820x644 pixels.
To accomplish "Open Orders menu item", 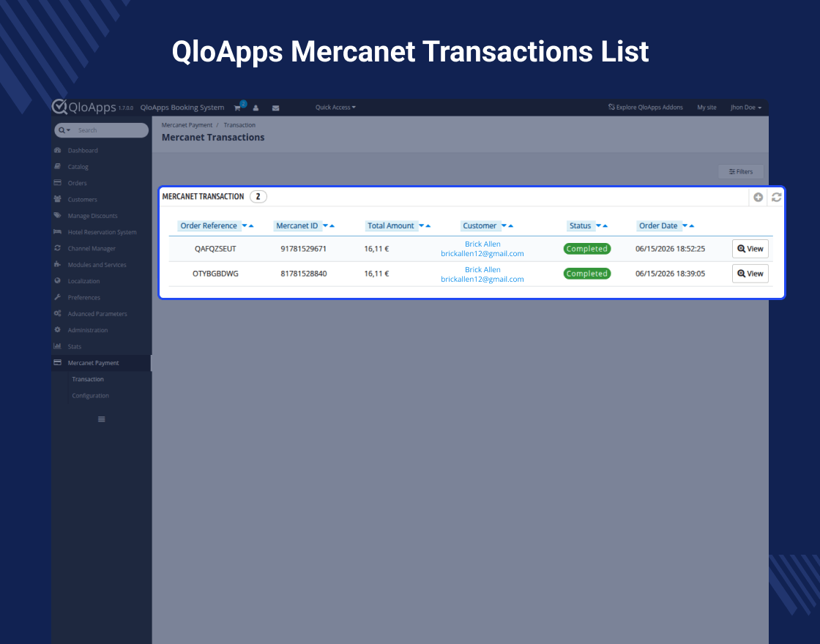I will pos(78,183).
